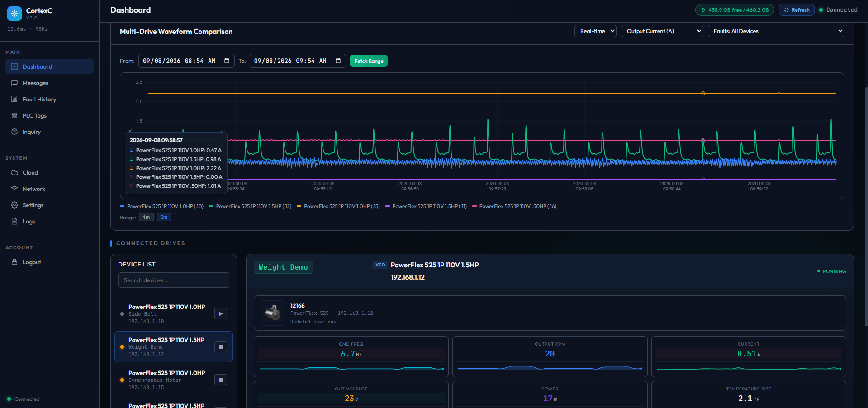Viewport: 868px width, 408px height.
Task: Select the 1m range button
Action: (x=147, y=218)
